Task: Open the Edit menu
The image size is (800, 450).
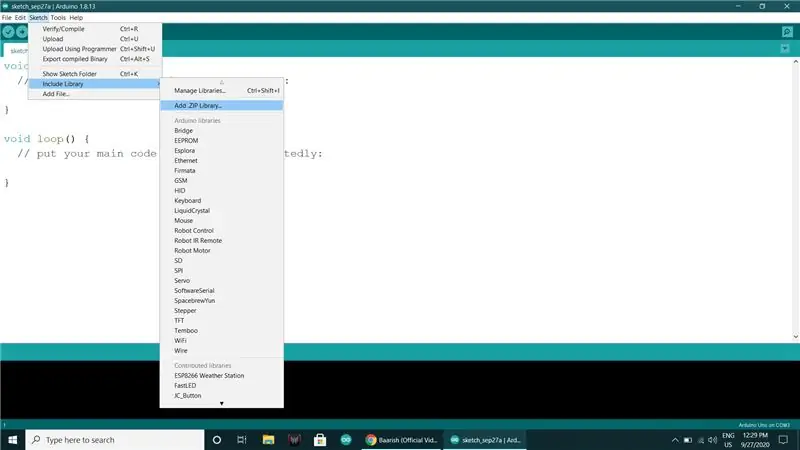Action: pos(20,17)
